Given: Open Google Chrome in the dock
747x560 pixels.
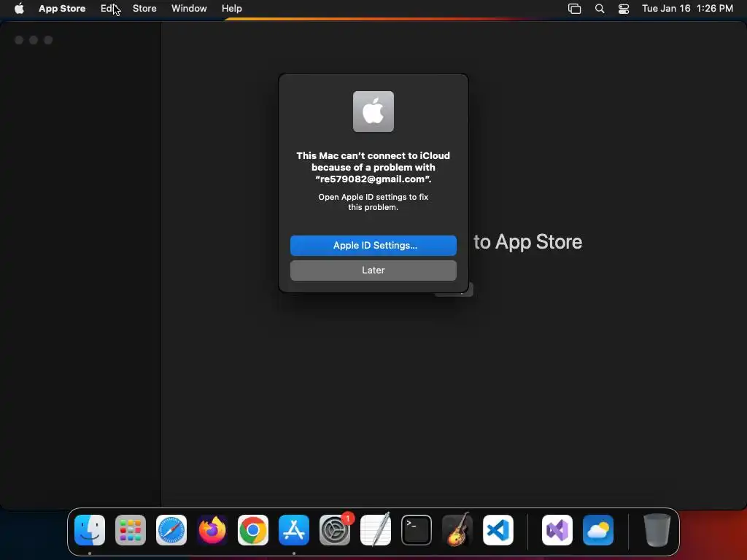Looking at the screenshot, I should pyautogui.click(x=253, y=530).
